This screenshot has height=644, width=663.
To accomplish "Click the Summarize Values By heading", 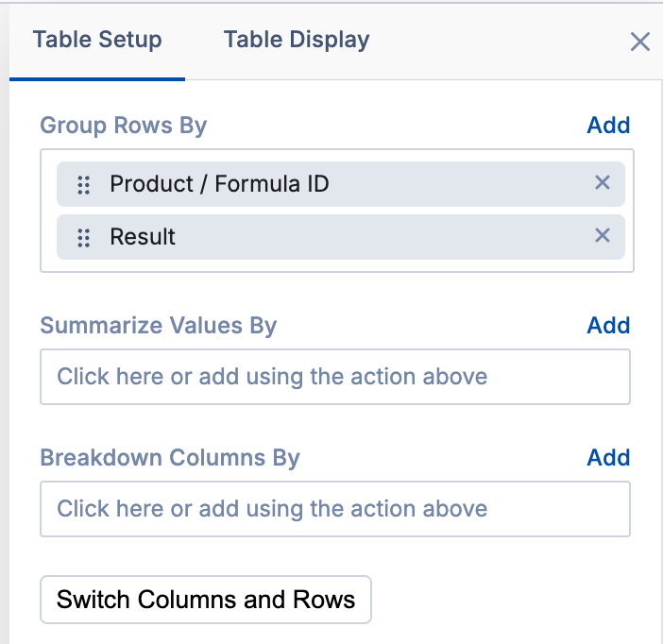I will 159,326.
